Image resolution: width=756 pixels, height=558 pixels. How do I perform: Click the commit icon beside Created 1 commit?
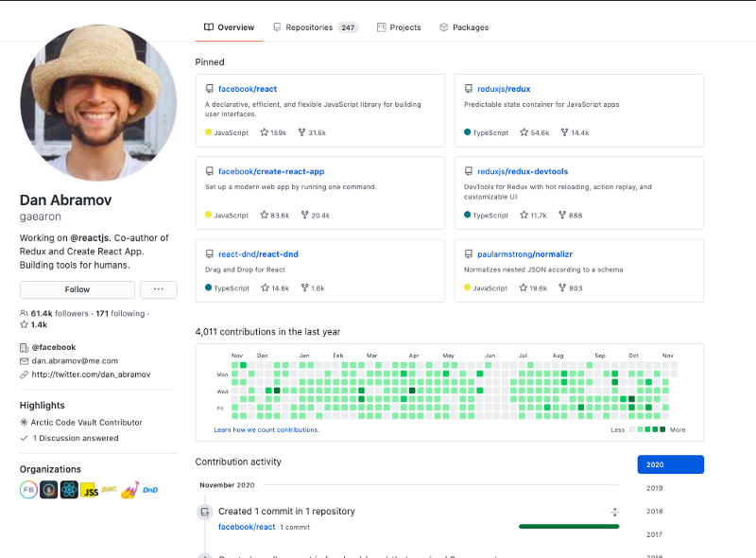[205, 512]
